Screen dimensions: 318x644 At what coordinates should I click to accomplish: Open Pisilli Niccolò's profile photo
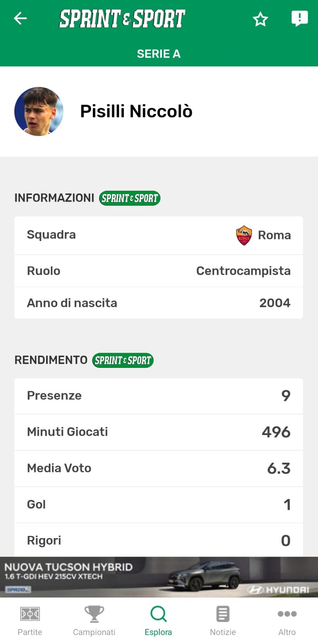click(39, 111)
